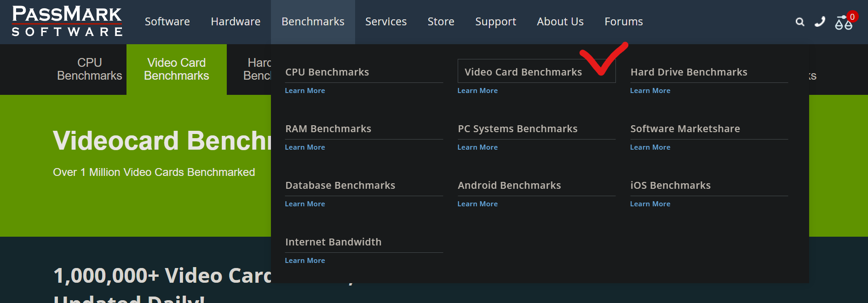Visit the Forums menu item
The width and height of the screenshot is (868, 303).
tap(624, 22)
